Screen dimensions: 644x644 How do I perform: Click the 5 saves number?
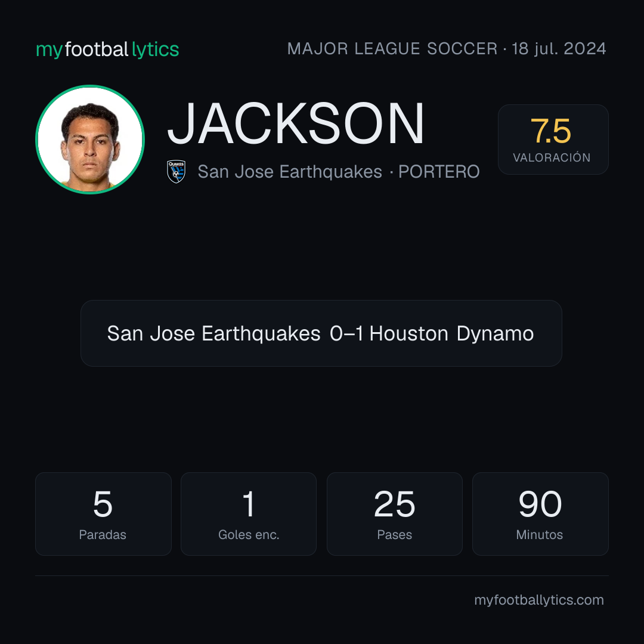tap(103, 504)
